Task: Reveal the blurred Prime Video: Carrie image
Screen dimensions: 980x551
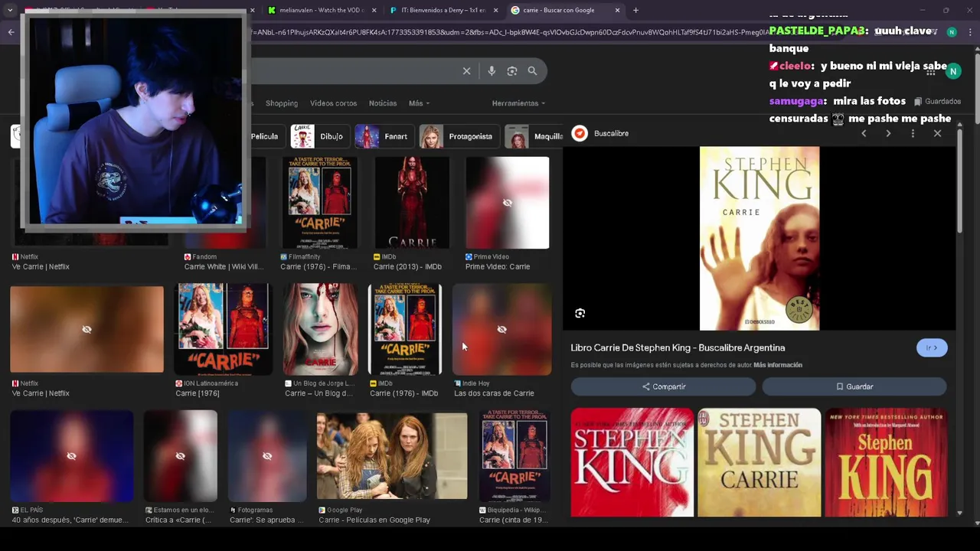Action: [507, 203]
